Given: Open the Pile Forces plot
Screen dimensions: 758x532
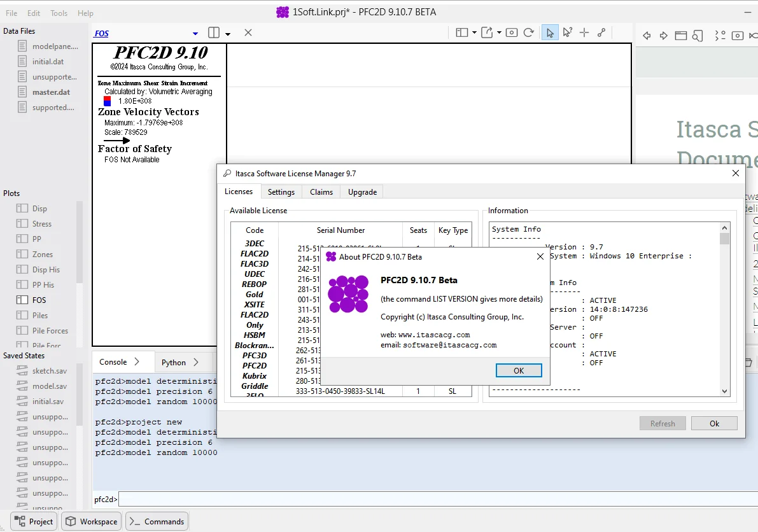Looking at the screenshot, I should click(50, 330).
